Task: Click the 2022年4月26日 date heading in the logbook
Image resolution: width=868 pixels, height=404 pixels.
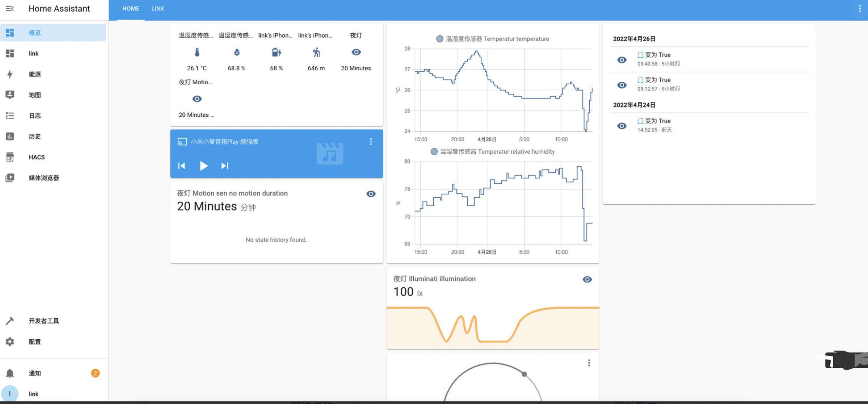Action: [x=634, y=39]
